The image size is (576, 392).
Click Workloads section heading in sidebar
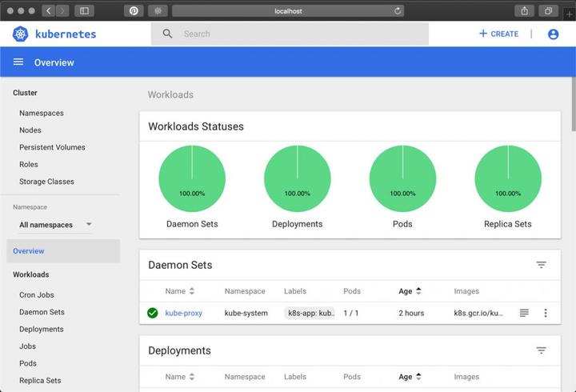[x=31, y=274]
